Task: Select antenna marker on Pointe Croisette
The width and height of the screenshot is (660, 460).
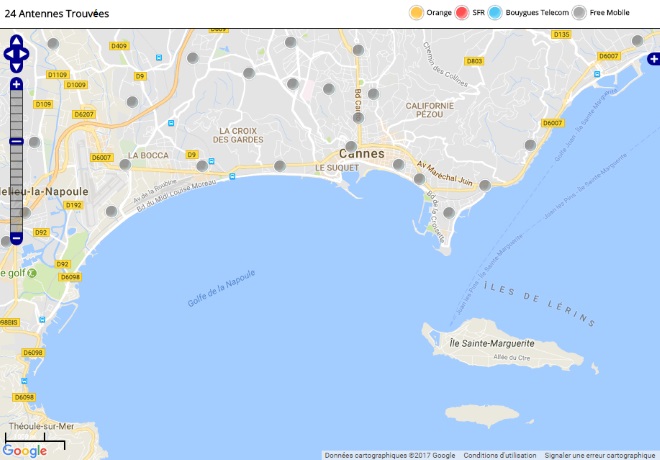Action: [449, 213]
